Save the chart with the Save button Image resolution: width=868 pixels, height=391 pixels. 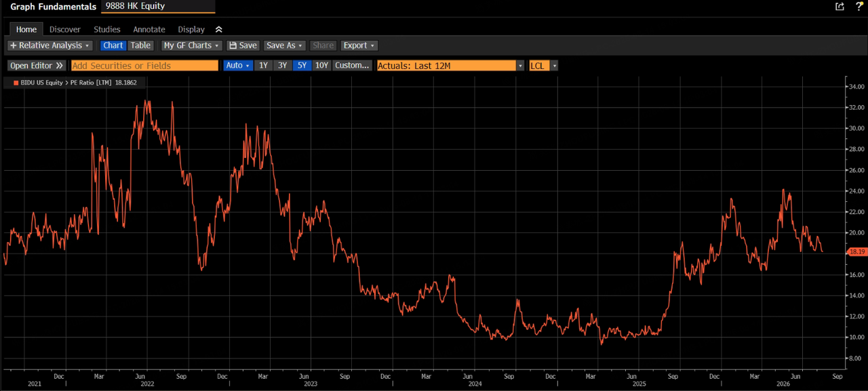point(243,45)
